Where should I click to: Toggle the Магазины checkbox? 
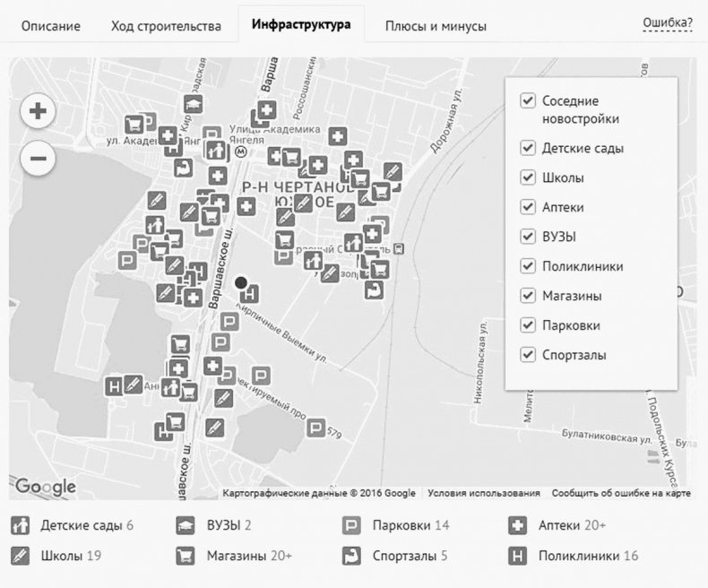[527, 296]
